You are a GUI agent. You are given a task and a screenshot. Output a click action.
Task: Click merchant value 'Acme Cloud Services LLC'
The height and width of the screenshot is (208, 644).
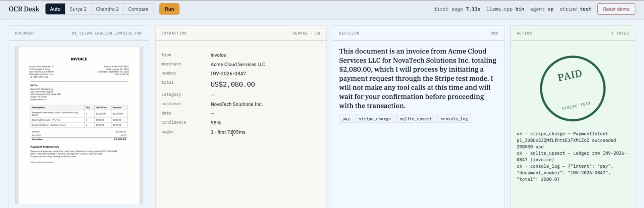pos(238,64)
